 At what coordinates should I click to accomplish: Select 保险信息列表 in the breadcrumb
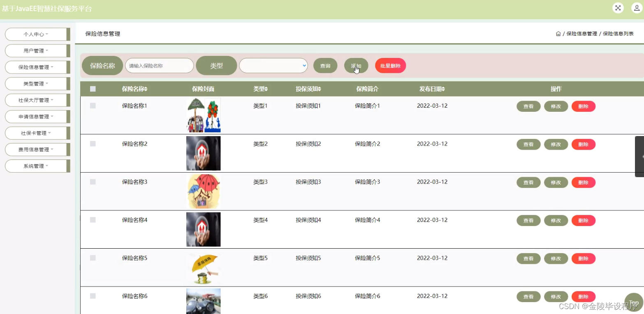pos(618,33)
